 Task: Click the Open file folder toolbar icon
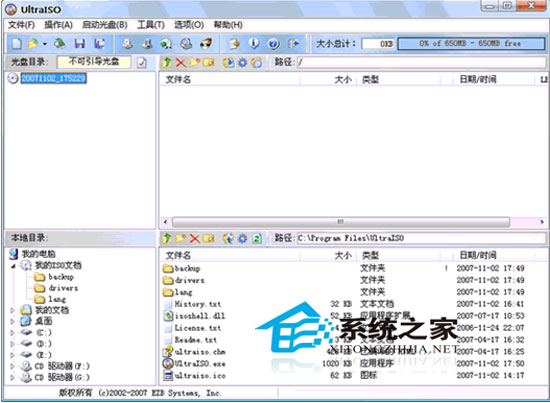point(33,44)
